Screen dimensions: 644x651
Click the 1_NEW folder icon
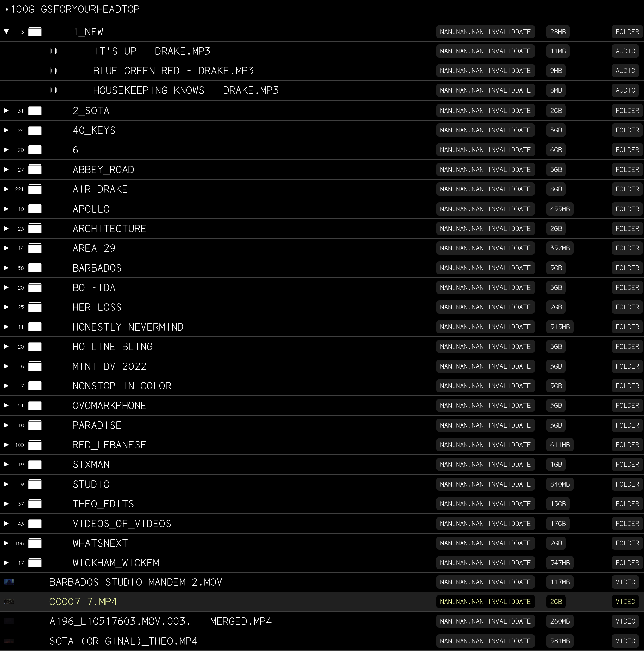35,32
